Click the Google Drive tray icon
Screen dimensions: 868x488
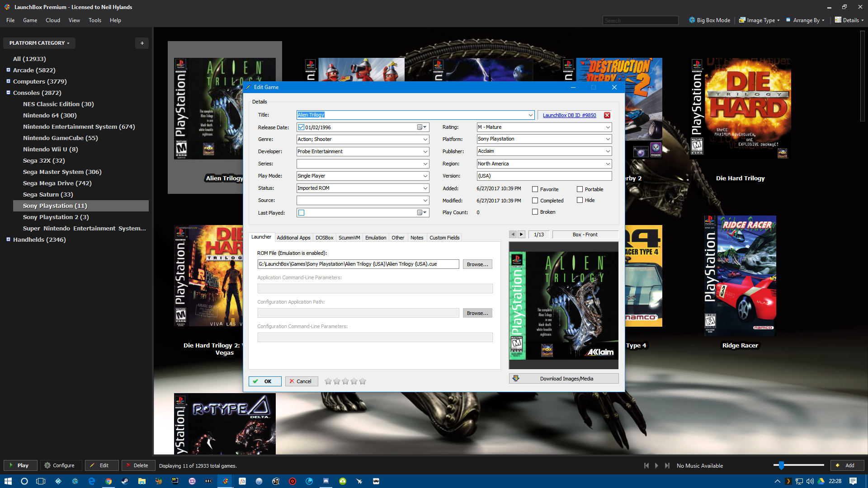tap(821, 481)
